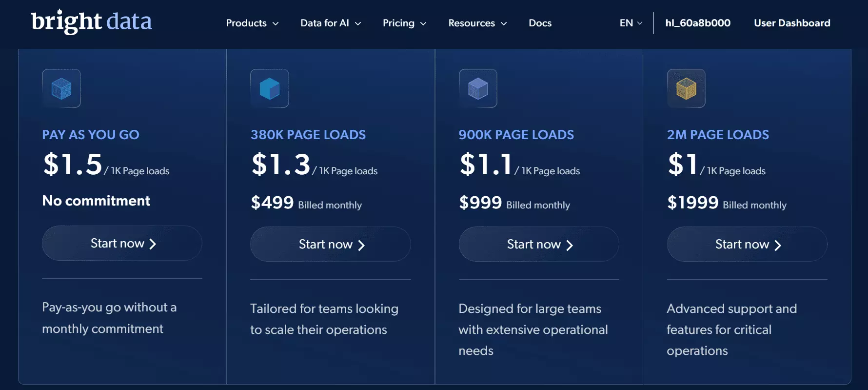
Task: Open the Pricing dropdown menu
Action: tap(404, 23)
